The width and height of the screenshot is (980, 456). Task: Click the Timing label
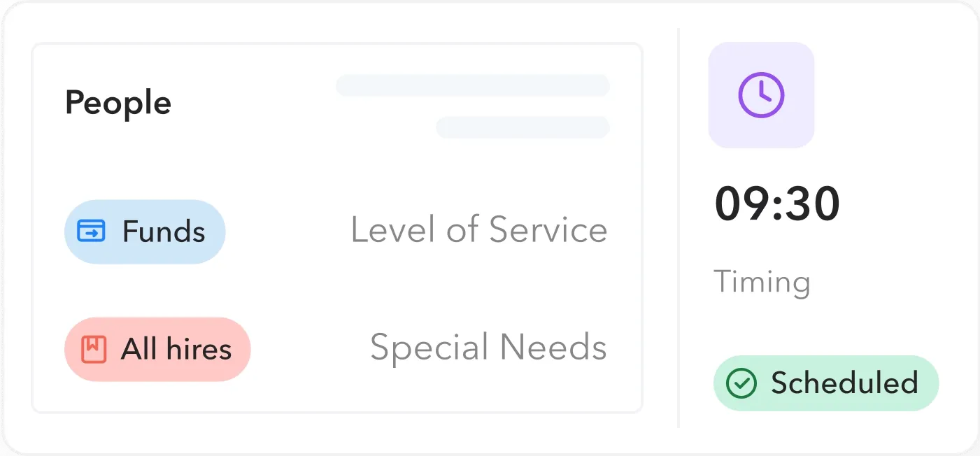click(x=762, y=282)
